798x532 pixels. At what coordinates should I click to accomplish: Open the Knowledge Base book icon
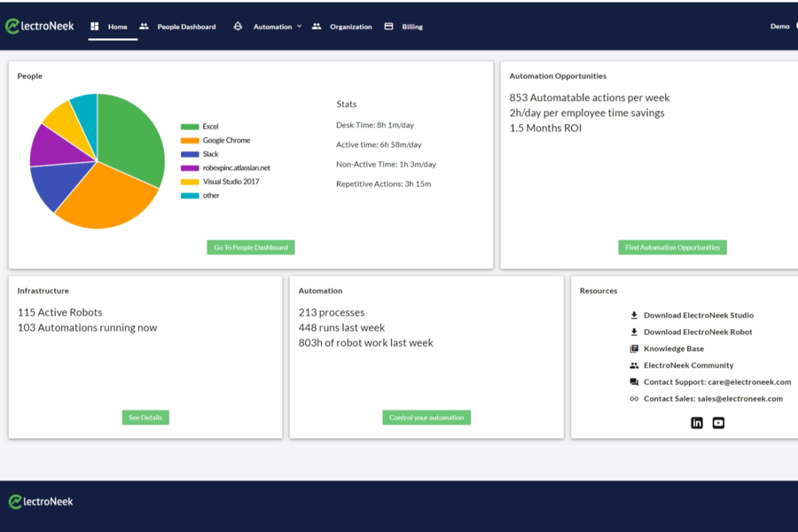tap(633, 348)
